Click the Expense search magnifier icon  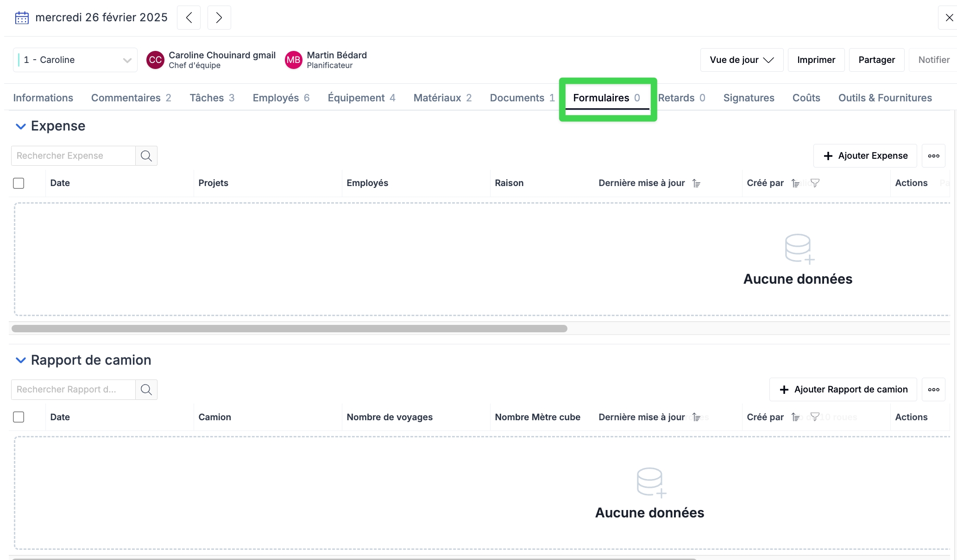coord(146,156)
